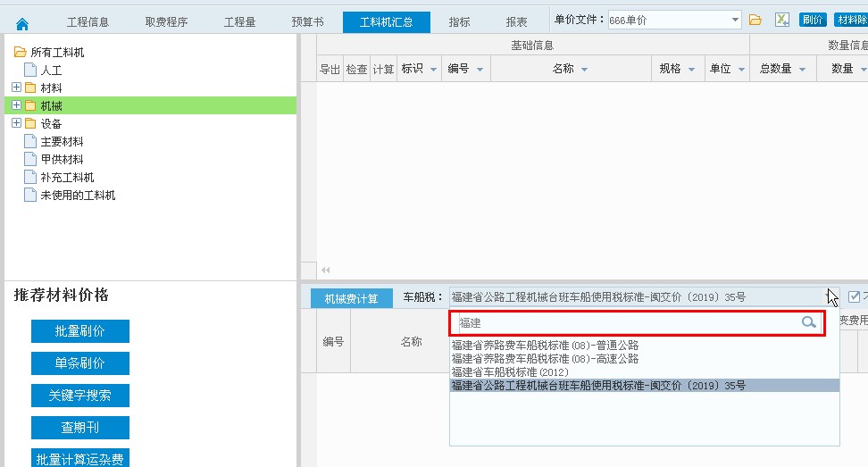The height and width of the screenshot is (467, 868).
Task: Expand the 机械 tree node
Action: [16, 105]
